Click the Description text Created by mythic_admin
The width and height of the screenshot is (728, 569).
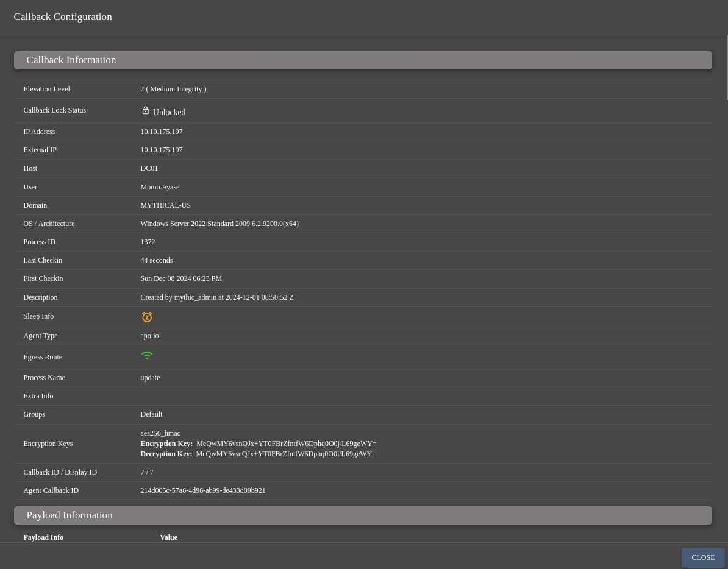tap(217, 297)
